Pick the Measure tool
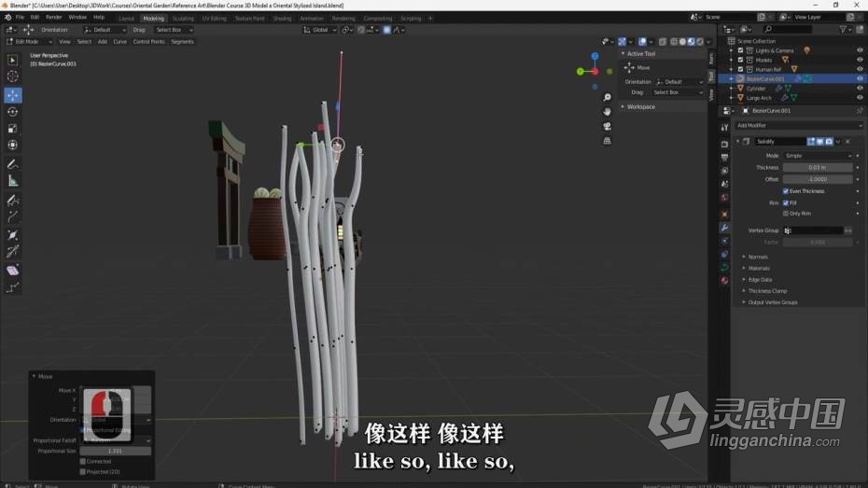The width and height of the screenshot is (868, 488). click(x=13, y=181)
